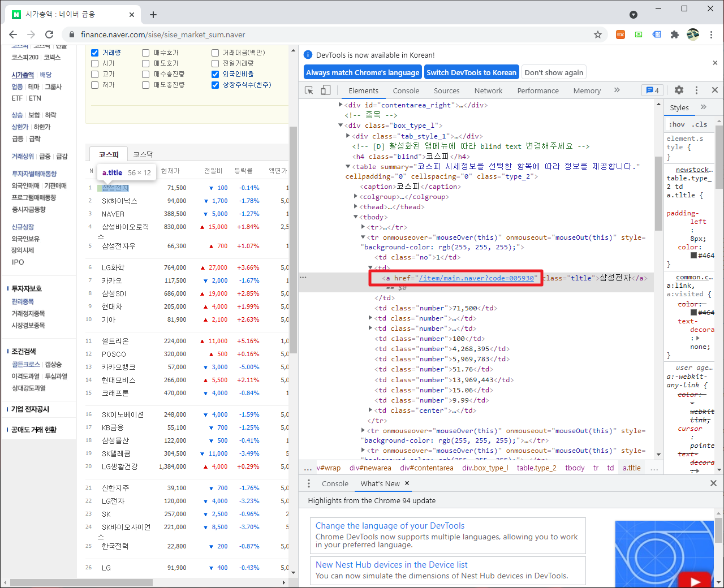This screenshot has width=724, height=588.
Task: Toggle the device toolbar in DevTools
Action: pyautogui.click(x=325, y=90)
